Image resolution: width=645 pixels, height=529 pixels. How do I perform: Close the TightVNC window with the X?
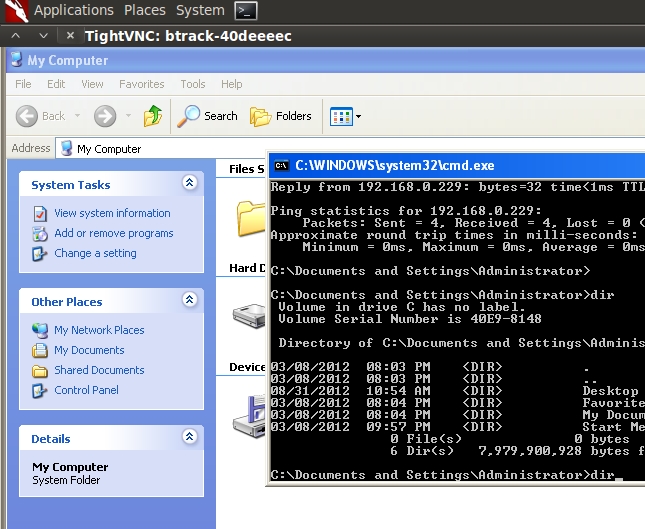pos(70,36)
